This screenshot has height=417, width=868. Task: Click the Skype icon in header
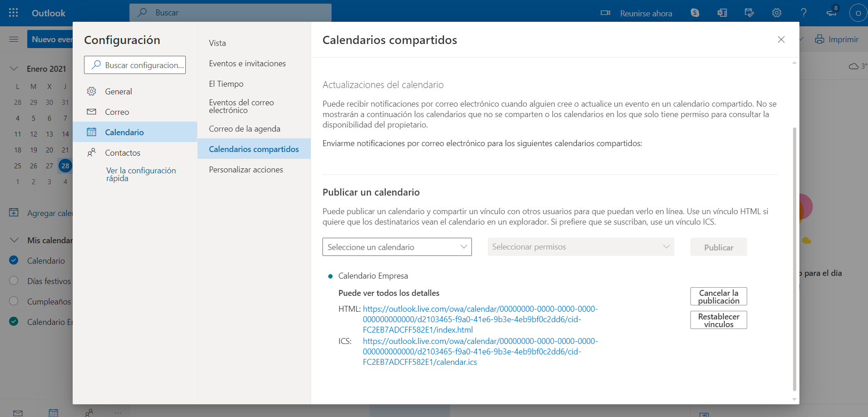click(x=694, y=13)
